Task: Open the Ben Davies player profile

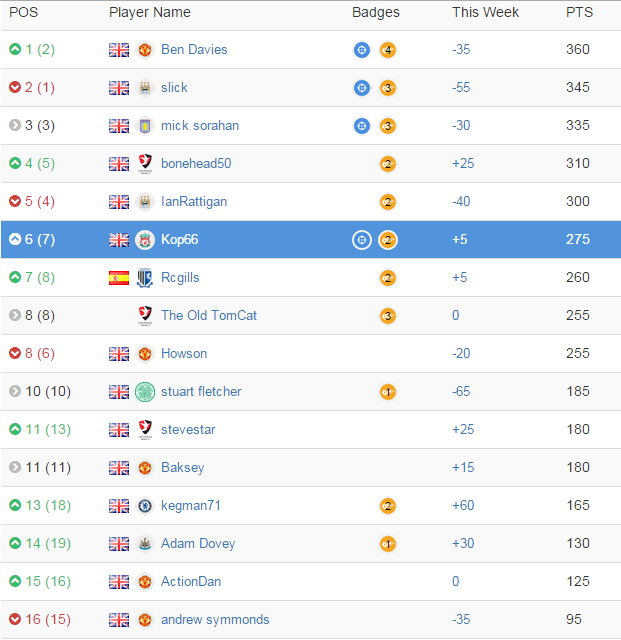Action: (194, 49)
